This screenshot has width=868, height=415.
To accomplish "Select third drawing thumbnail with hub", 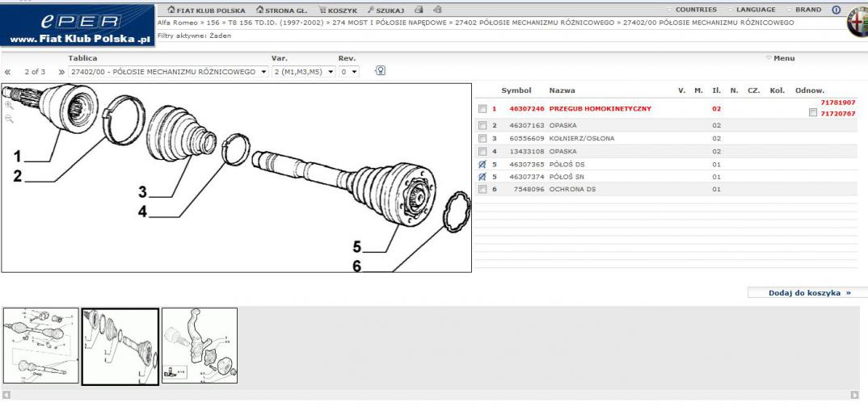I will point(200,346).
